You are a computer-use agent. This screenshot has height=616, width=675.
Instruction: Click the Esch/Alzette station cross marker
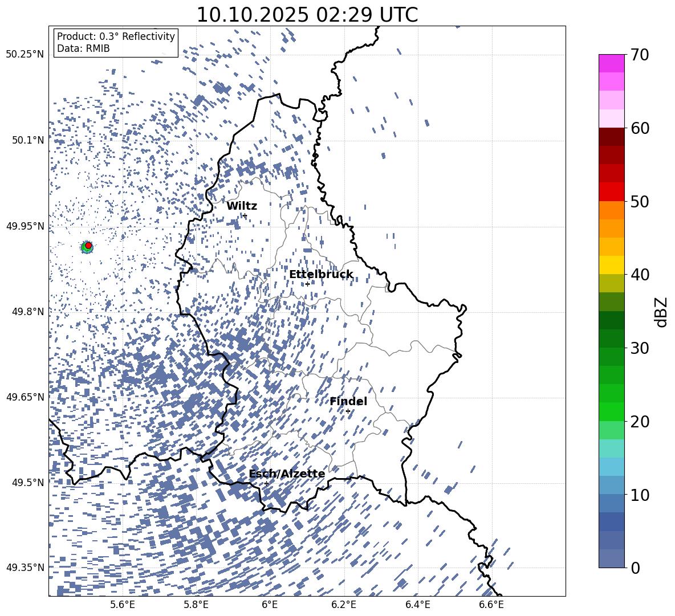click(266, 483)
